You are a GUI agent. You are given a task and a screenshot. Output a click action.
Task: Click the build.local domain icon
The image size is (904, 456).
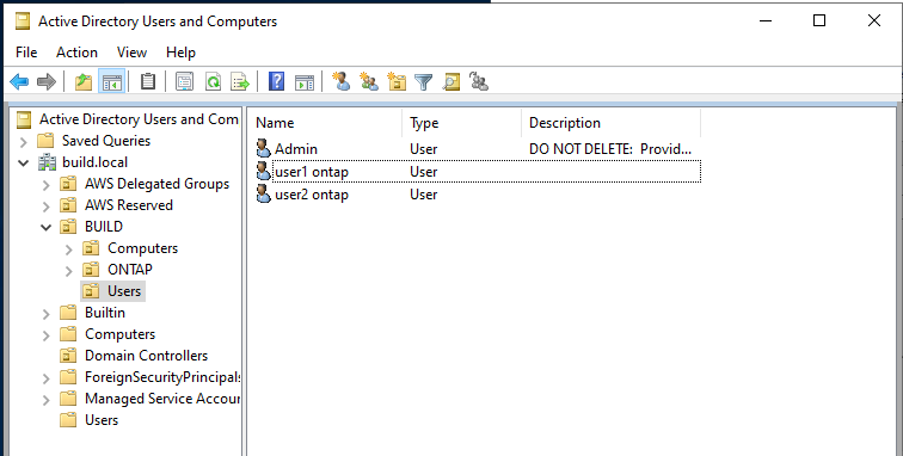(47, 163)
